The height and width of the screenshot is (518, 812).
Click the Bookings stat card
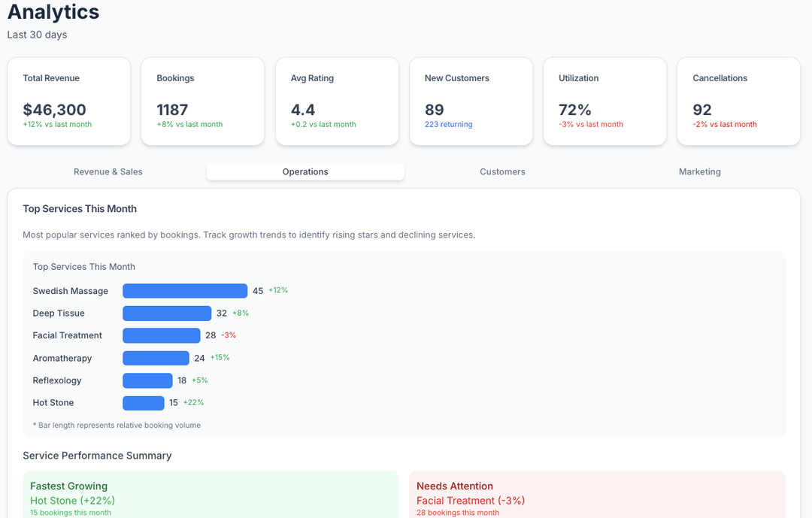(203, 101)
